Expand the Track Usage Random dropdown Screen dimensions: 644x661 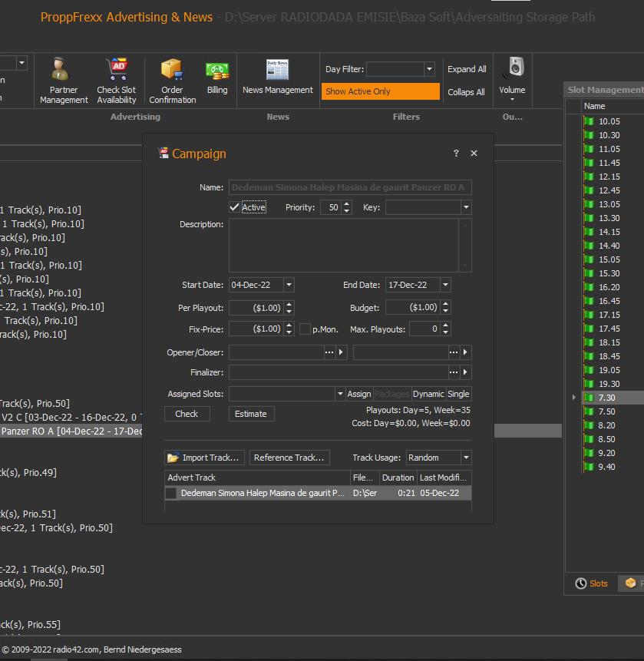coord(465,458)
